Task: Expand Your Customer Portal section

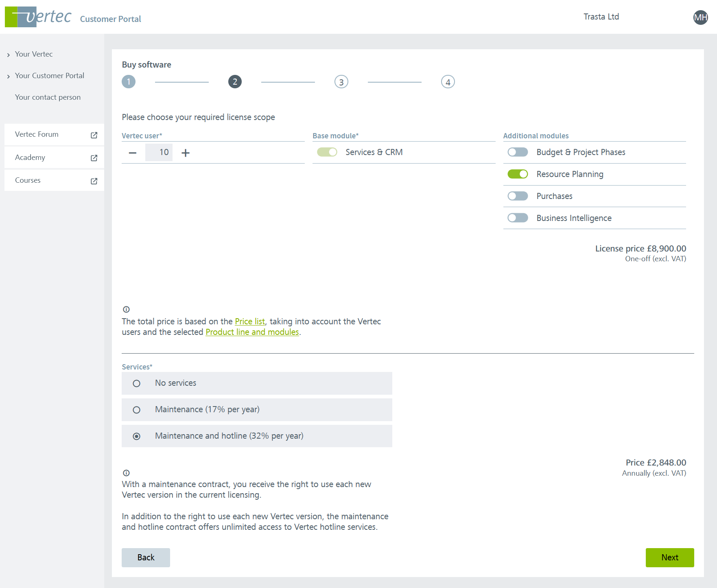Action: [x=49, y=76]
